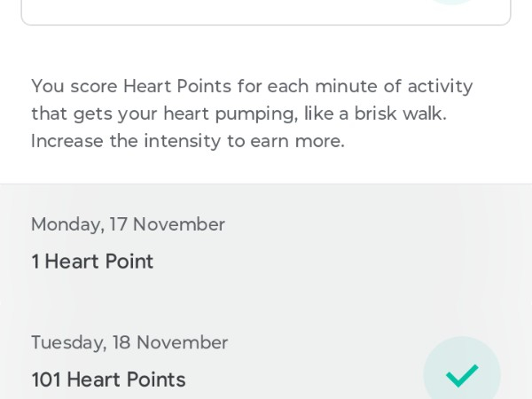Tap the teal checkmark goal-achieved icon
532x399 pixels.
coord(462,376)
